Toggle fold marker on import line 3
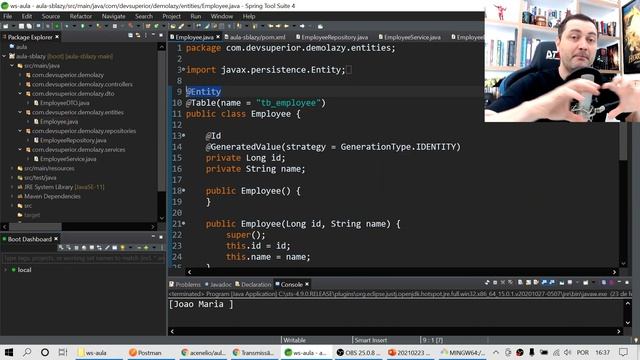 183,69
